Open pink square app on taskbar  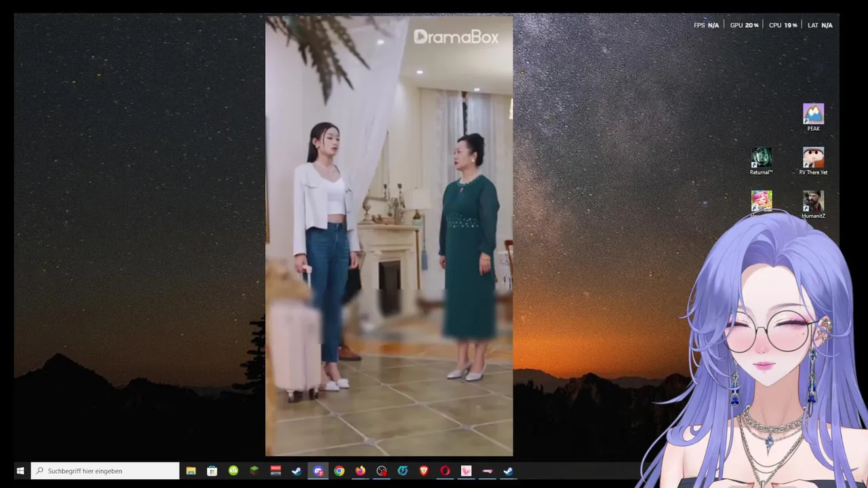pos(466,471)
